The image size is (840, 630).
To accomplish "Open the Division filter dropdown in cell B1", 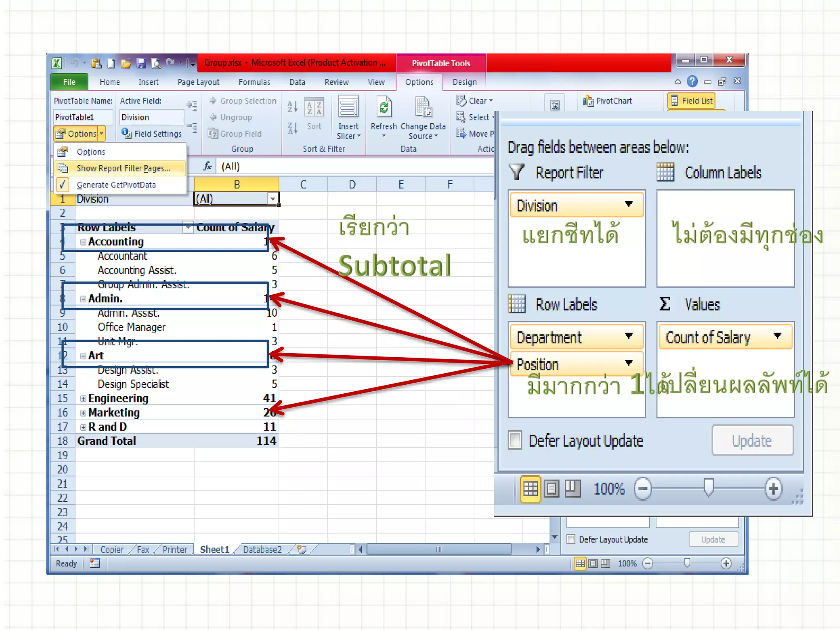I will click(273, 199).
